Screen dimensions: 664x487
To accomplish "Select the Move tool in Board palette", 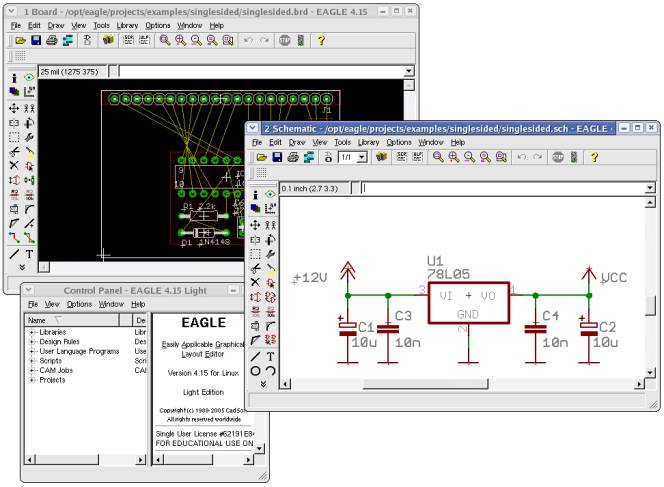I will click(14, 108).
